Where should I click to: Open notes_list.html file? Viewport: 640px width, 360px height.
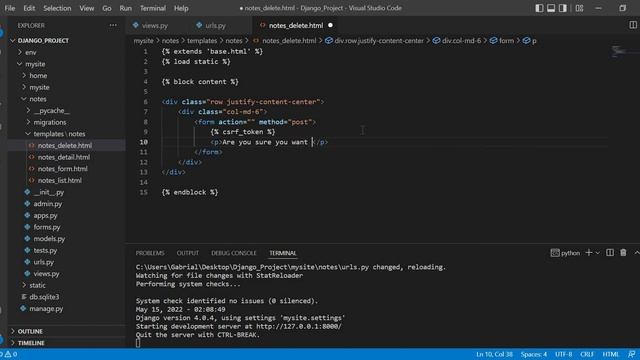coord(67,180)
